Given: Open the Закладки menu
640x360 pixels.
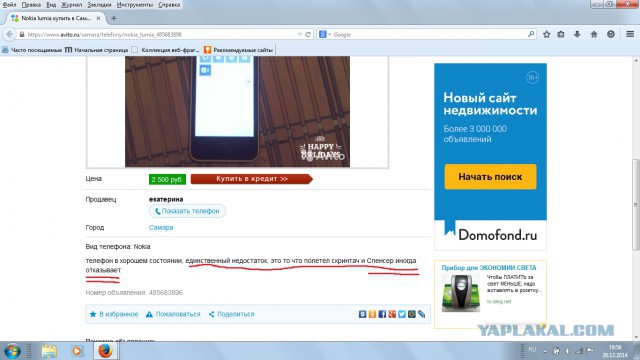Looking at the screenshot, I should [x=99, y=5].
